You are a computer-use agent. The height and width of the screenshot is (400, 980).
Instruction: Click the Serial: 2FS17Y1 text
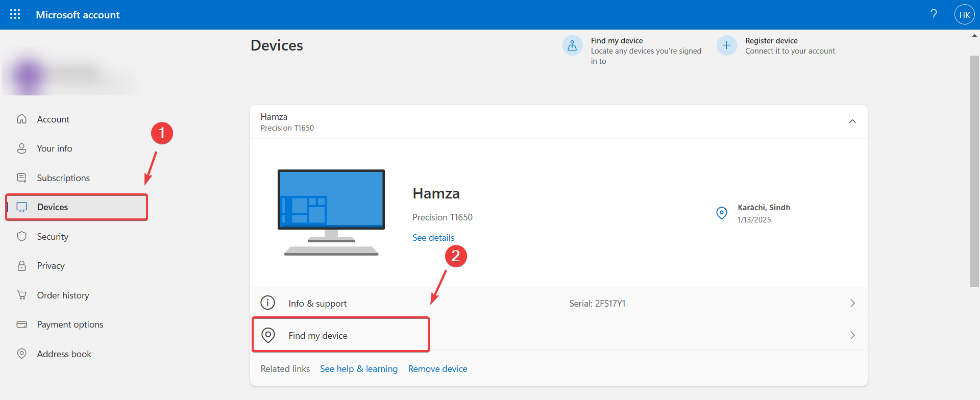click(x=597, y=304)
